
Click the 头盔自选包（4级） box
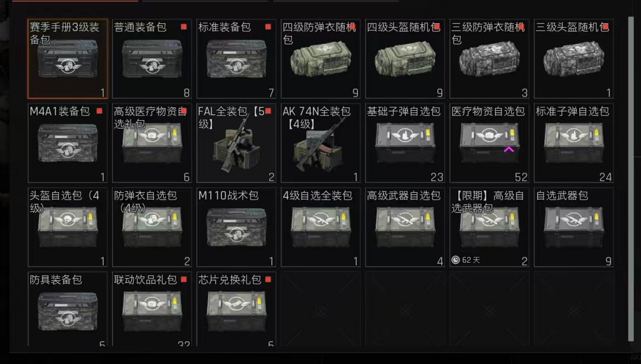[68, 227]
